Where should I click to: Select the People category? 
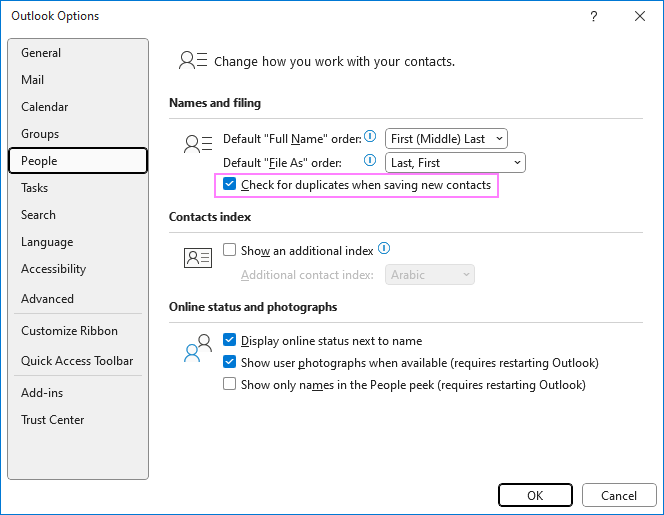[x=78, y=161]
